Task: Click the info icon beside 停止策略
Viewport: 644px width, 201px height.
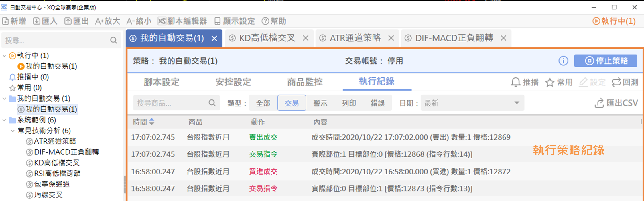Action: (563, 61)
